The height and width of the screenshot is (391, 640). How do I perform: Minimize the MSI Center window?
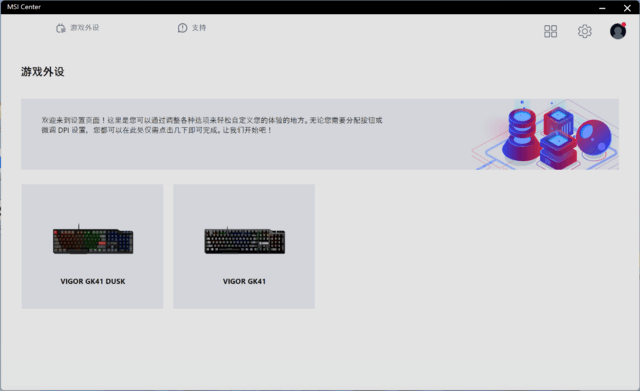602,8
